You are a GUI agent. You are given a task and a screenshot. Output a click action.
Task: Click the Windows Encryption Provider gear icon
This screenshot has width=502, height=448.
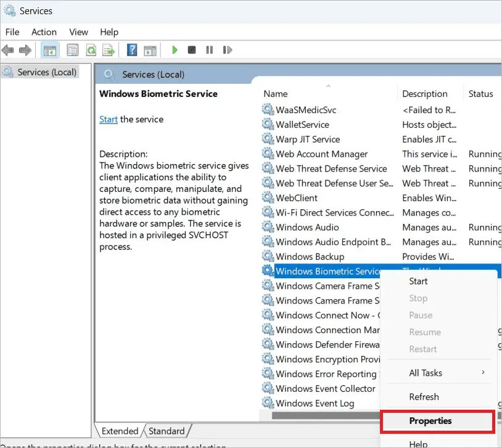(x=268, y=359)
